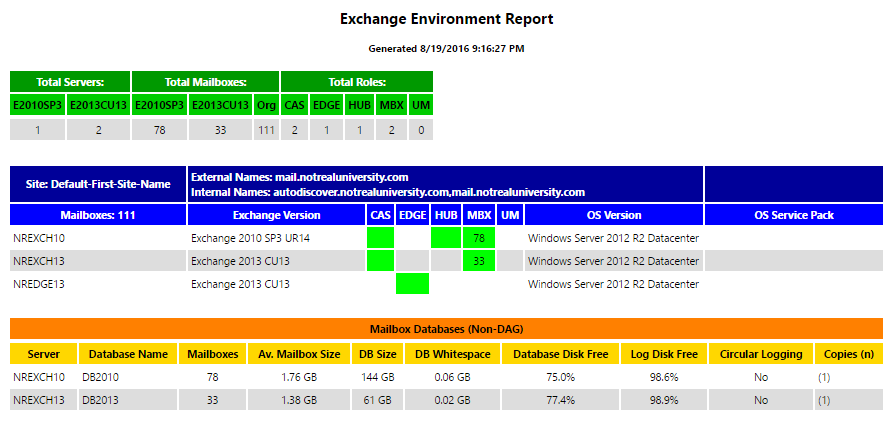
Task: Click the Org column header
Action: 266,105
